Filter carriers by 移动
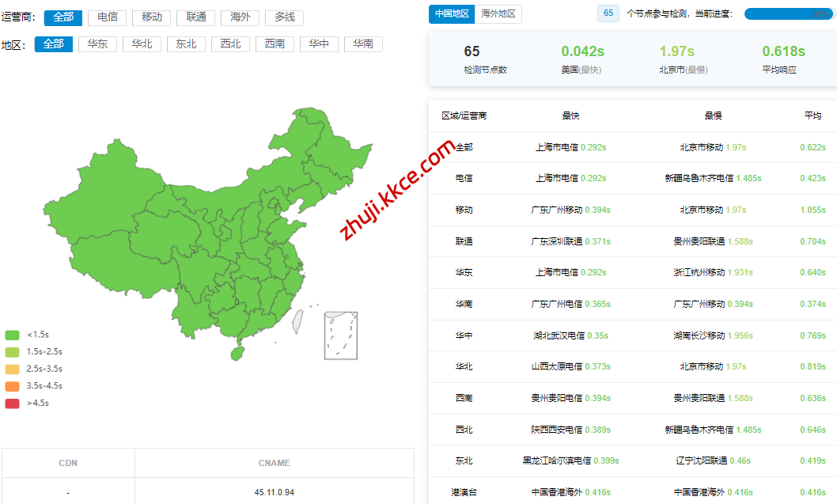837x504 pixels. pos(152,17)
